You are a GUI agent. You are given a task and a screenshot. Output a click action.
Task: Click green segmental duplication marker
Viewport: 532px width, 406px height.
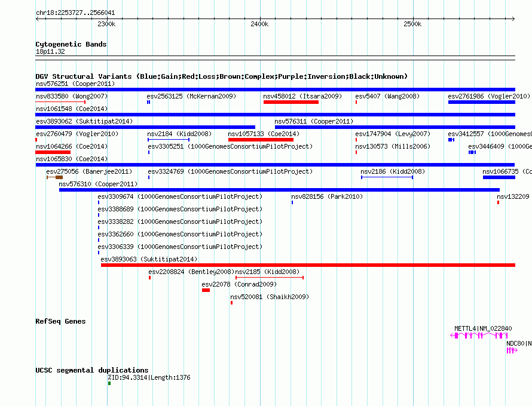pyautogui.click(x=109, y=383)
